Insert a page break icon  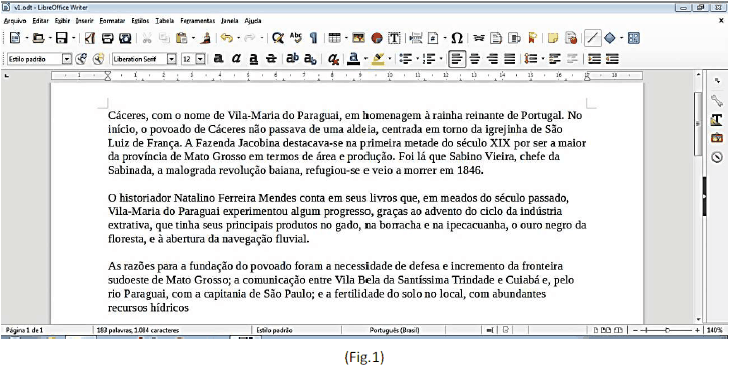[x=417, y=38]
